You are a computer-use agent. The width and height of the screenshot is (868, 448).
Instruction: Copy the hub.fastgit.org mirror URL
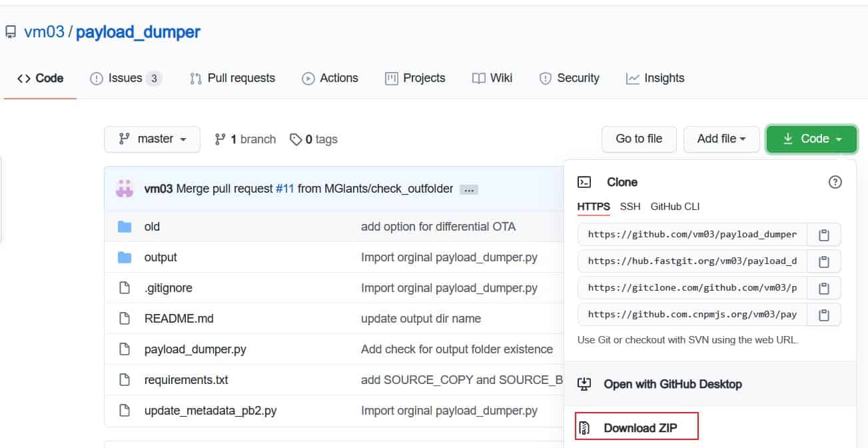(x=825, y=261)
